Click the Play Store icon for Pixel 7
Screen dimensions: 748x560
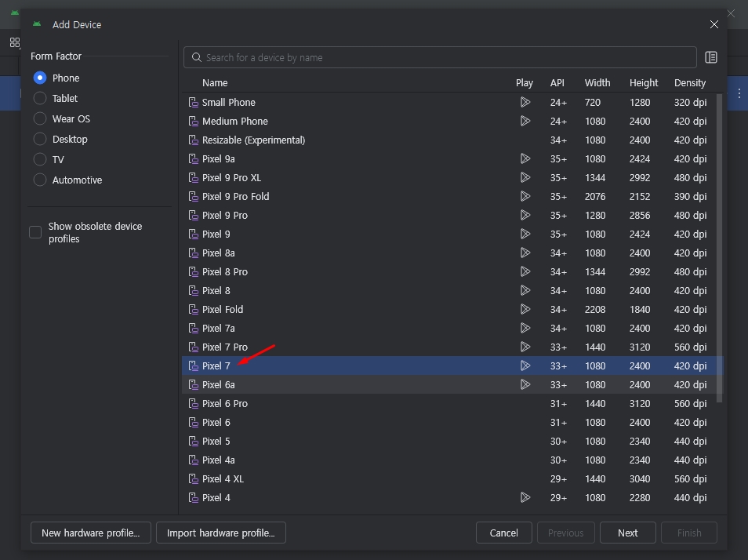tap(525, 365)
